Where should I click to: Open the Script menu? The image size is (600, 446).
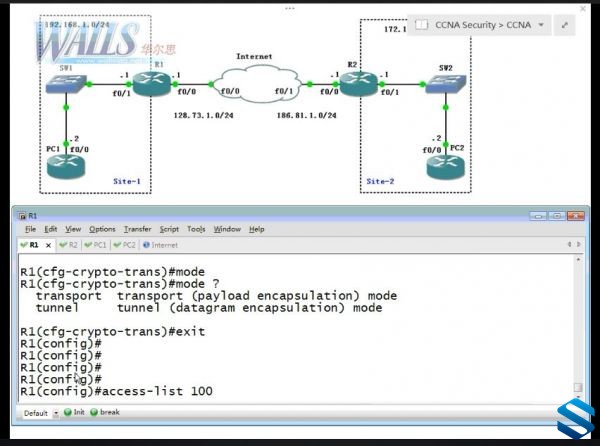tap(169, 229)
